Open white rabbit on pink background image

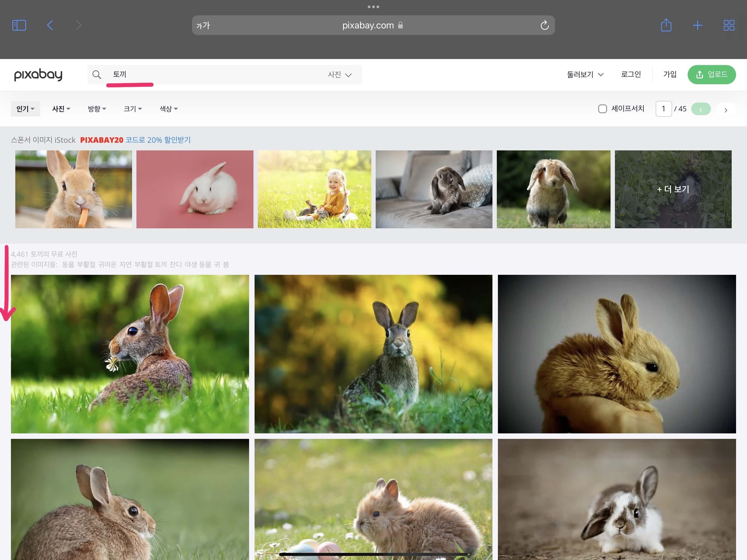click(x=195, y=189)
